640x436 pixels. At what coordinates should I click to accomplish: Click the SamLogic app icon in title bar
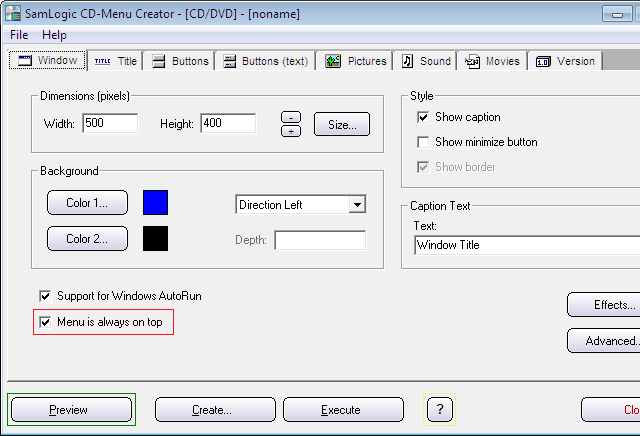13,13
